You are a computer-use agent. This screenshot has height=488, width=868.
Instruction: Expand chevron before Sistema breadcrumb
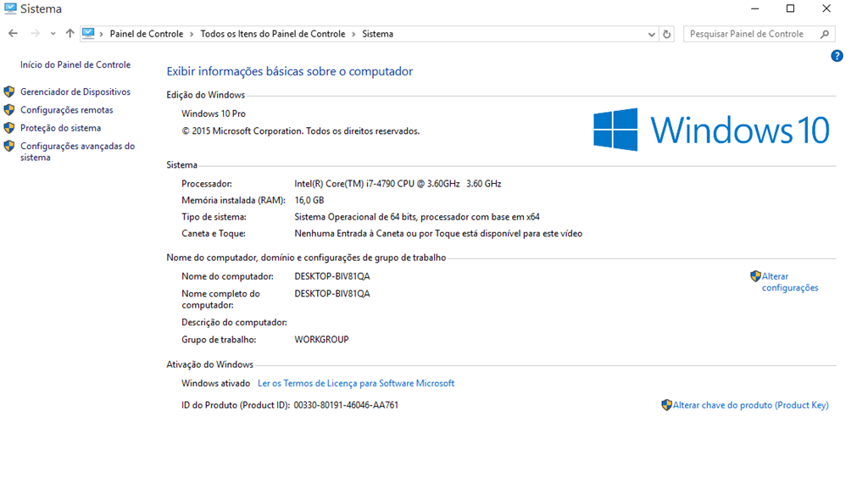pos(353,34)
